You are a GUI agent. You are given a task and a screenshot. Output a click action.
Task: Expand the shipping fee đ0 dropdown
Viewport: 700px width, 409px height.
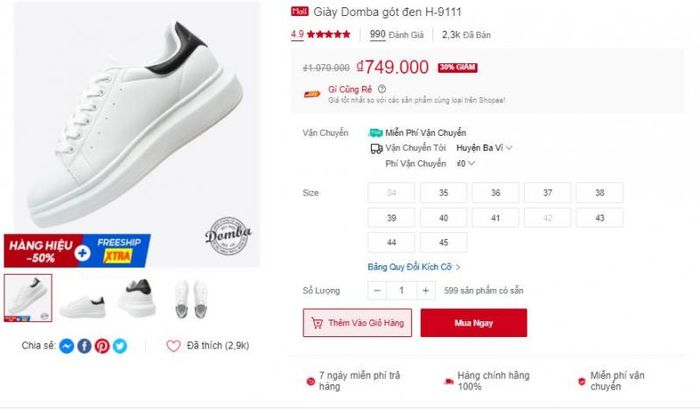click(466, 163)
